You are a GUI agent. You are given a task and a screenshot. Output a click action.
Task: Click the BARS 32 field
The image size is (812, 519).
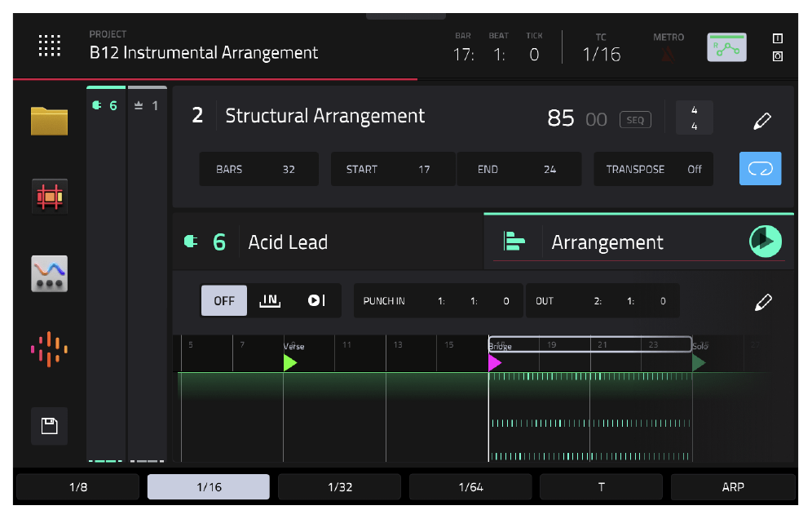pyautogui.click(x=259, y=169)
